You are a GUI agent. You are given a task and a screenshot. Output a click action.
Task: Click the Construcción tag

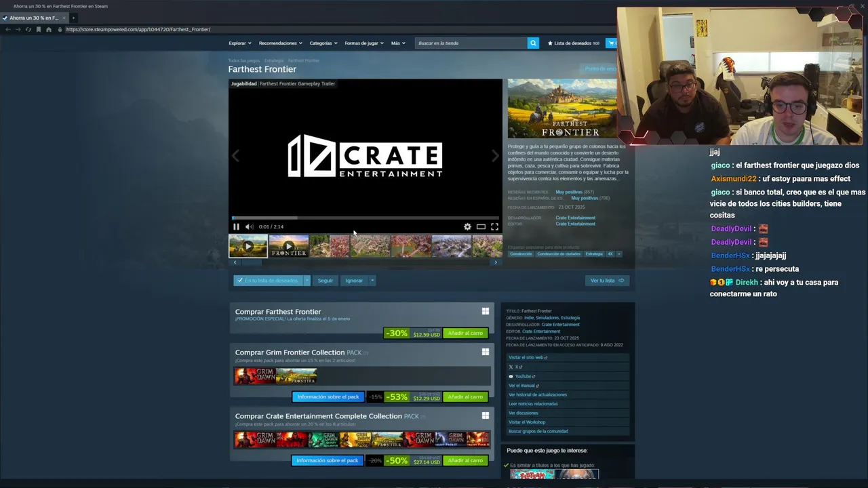[521, 253]
